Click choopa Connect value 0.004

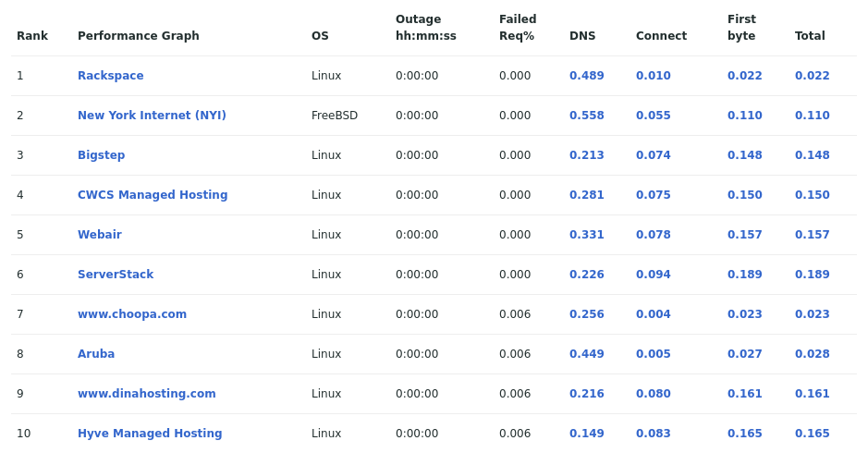pos(654,314)
